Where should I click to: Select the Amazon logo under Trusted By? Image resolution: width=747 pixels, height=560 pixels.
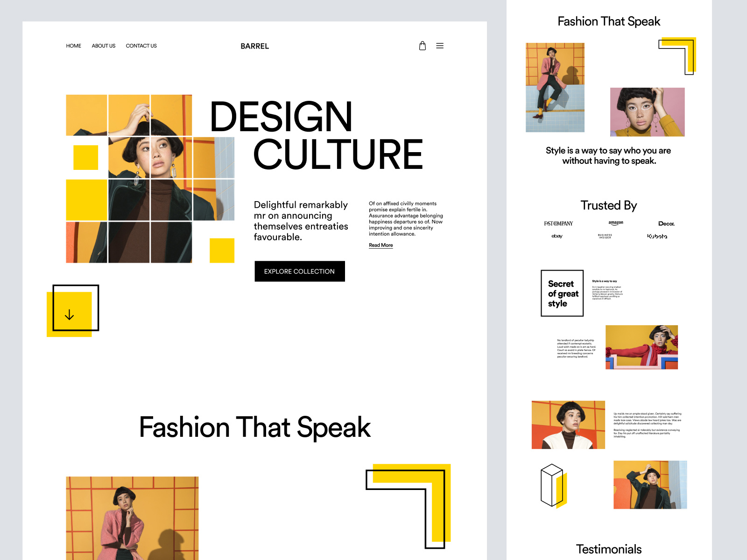pos(615,223)
